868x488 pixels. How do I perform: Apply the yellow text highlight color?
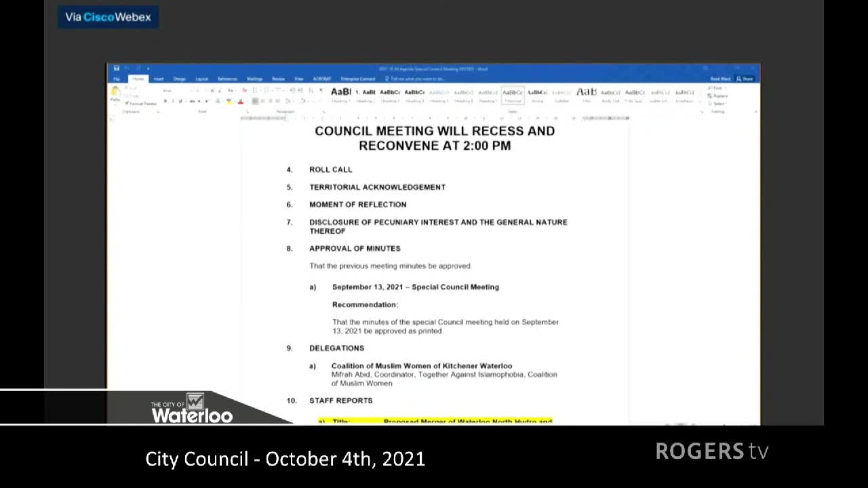pos(229,101)
